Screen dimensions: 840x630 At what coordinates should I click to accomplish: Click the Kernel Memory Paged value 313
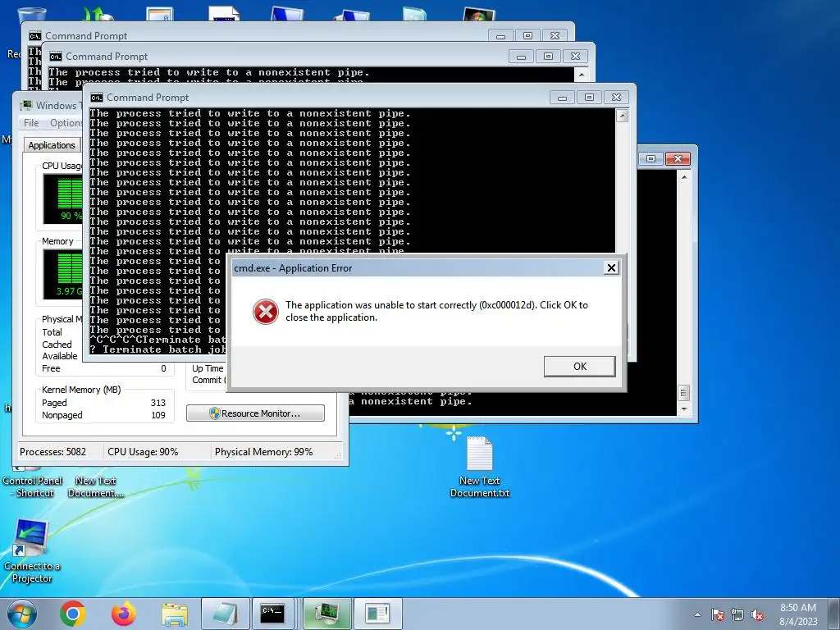coord(158,403)
